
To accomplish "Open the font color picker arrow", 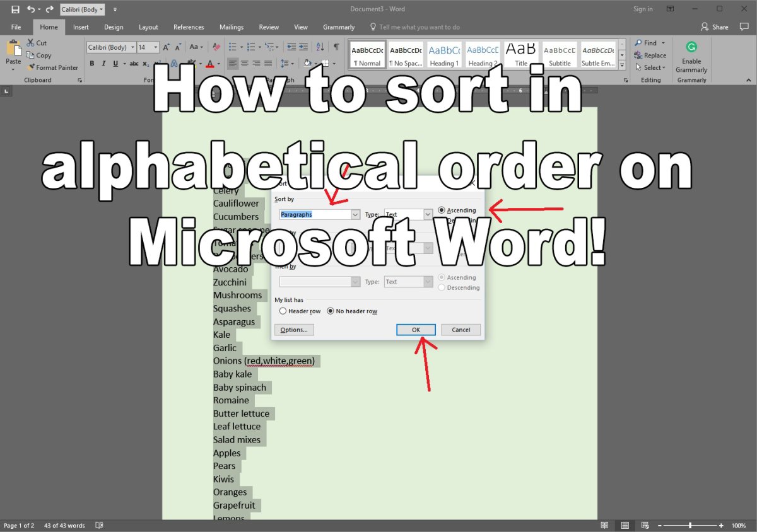I will (218, 64).
